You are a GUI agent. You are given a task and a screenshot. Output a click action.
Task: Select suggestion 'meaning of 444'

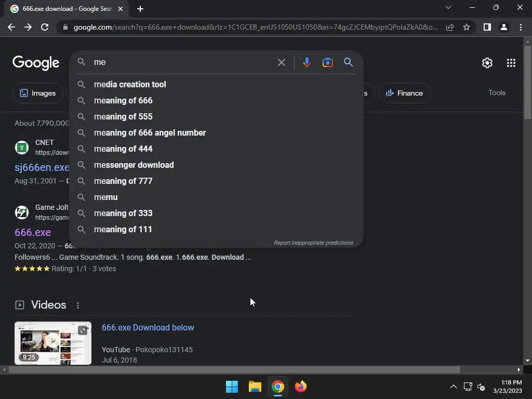(216, 149)
